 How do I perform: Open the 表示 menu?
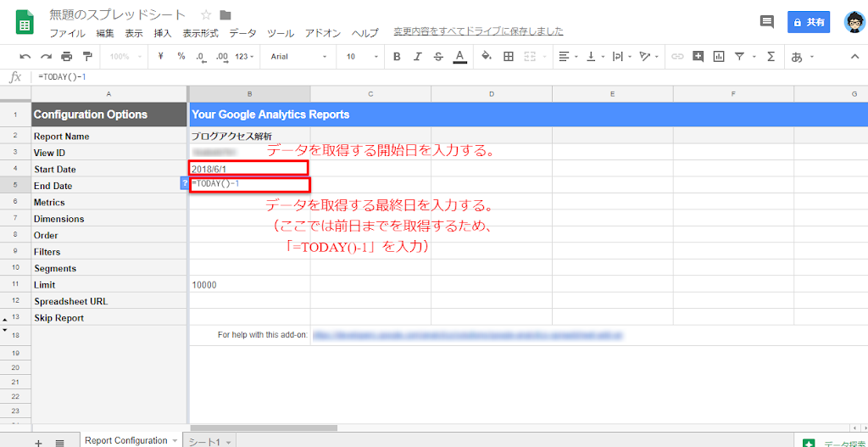pyautogui.click(x=134, y=33)
